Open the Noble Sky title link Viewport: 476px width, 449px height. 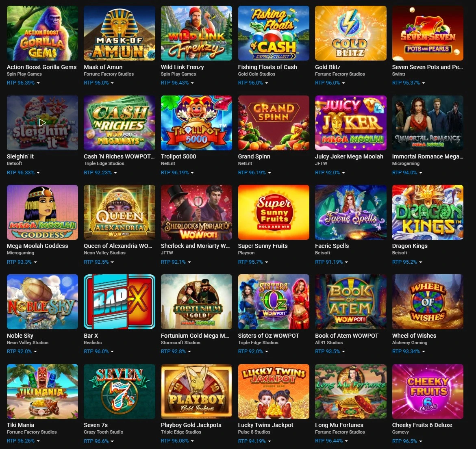click(x=20, y=336)
